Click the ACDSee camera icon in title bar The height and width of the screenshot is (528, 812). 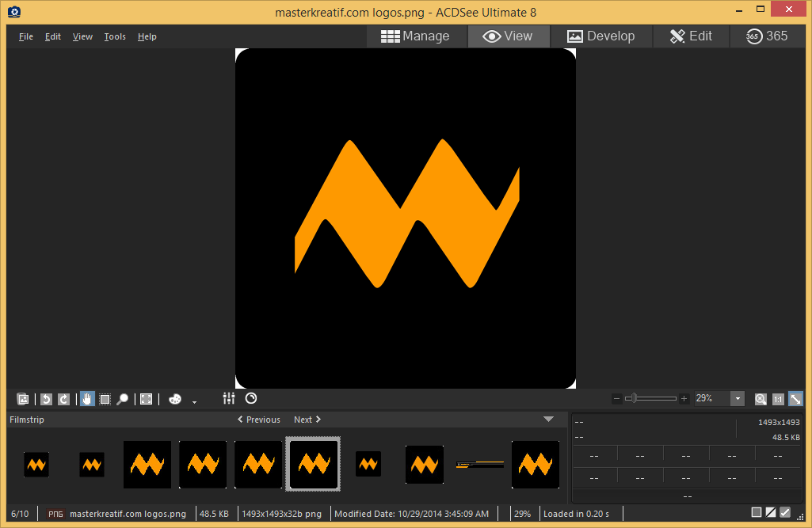tap(14, 11)
